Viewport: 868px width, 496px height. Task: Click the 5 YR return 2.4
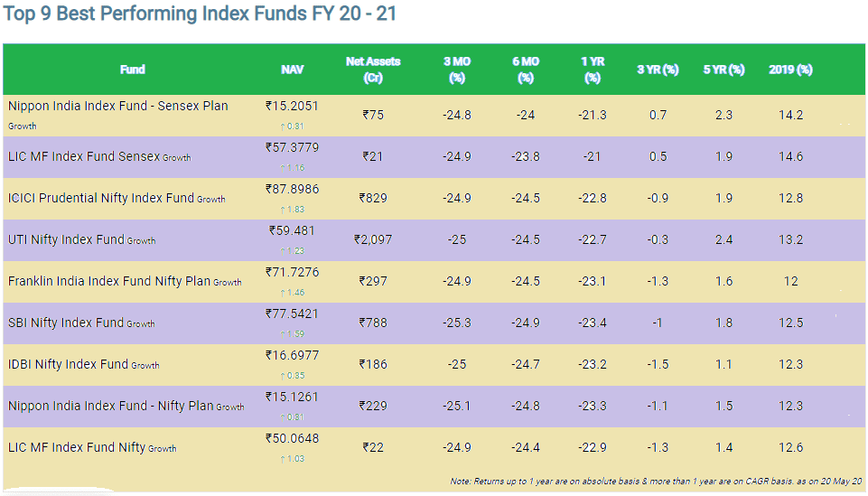click(724, 239)
